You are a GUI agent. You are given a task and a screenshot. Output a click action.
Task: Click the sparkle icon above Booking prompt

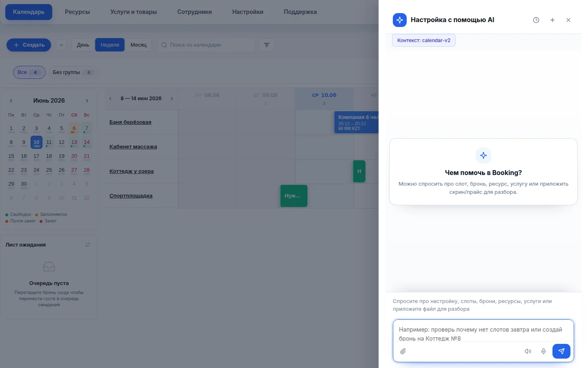483,155
